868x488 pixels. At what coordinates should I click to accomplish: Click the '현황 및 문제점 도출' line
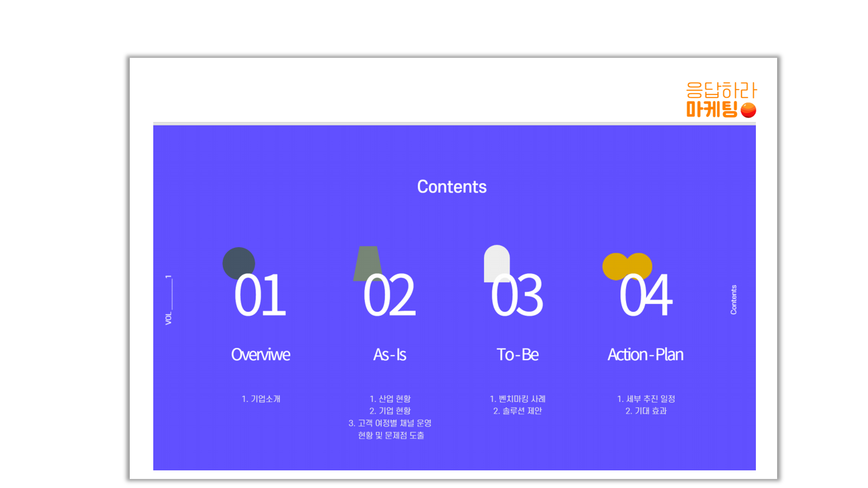(x=391, y=435)
